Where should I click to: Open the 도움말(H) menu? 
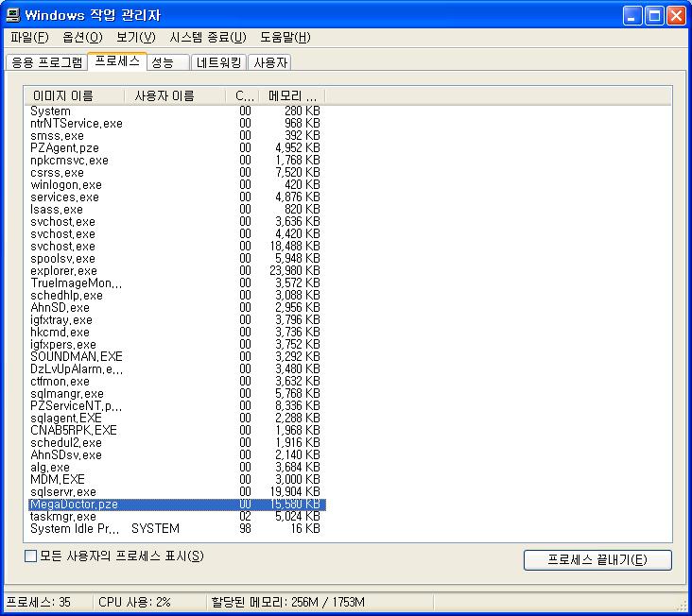click(x=285, y=38)
